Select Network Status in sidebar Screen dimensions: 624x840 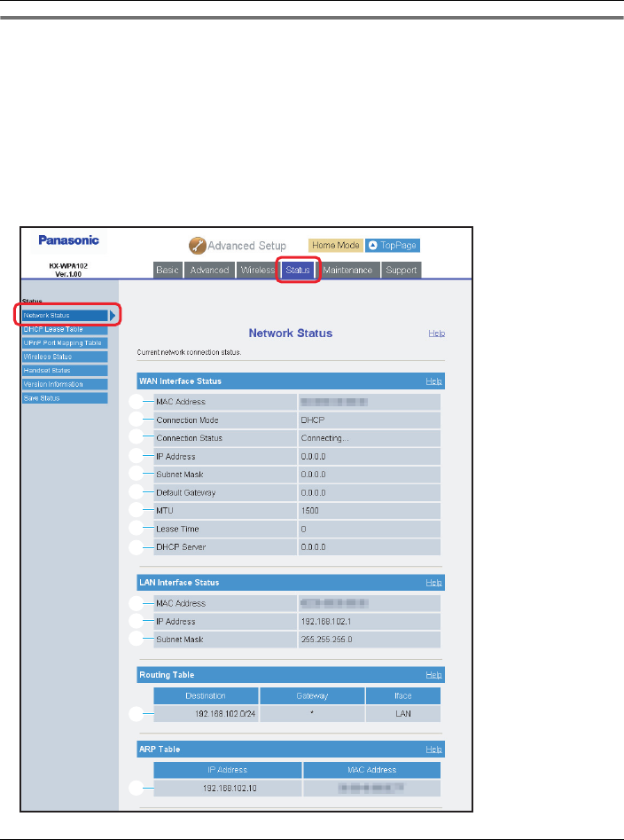click(x=65, y=316)
